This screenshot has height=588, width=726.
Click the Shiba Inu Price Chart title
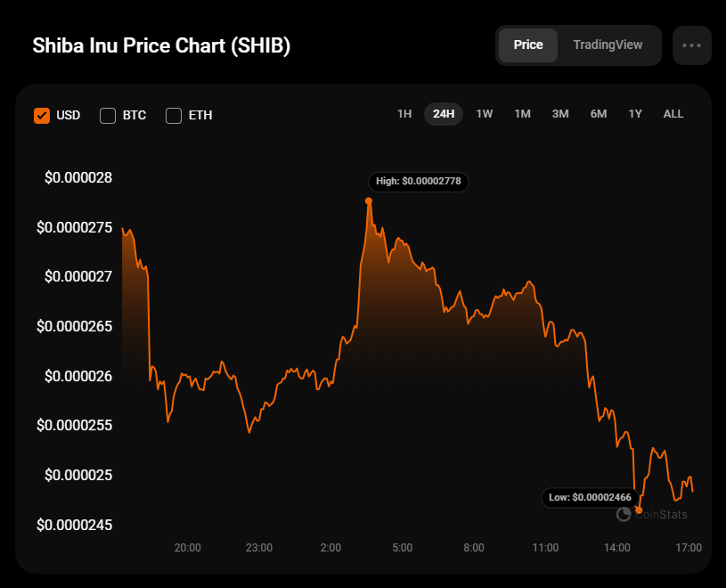tap(161, 46)
